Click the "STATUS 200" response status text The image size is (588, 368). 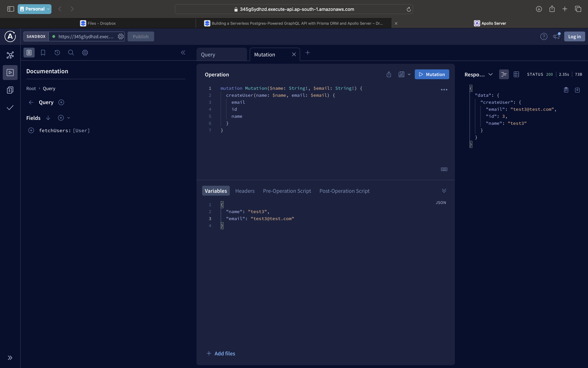pos(540,74)
